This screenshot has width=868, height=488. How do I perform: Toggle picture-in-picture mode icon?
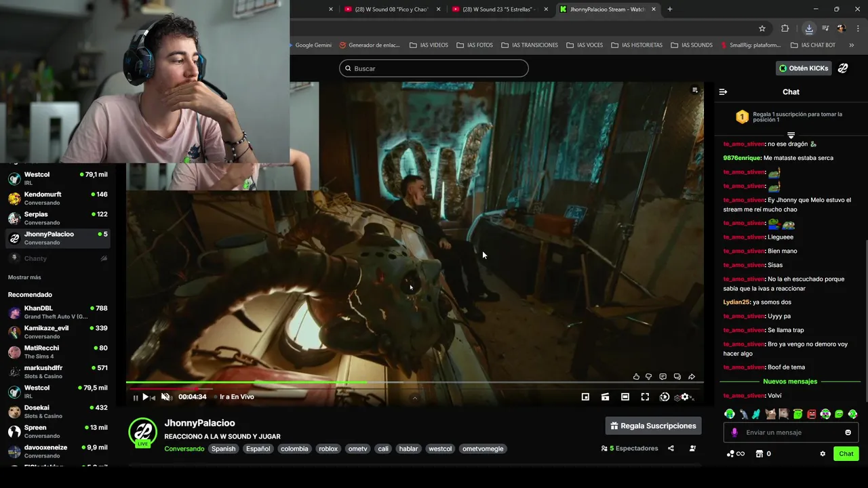pos(585,397)
